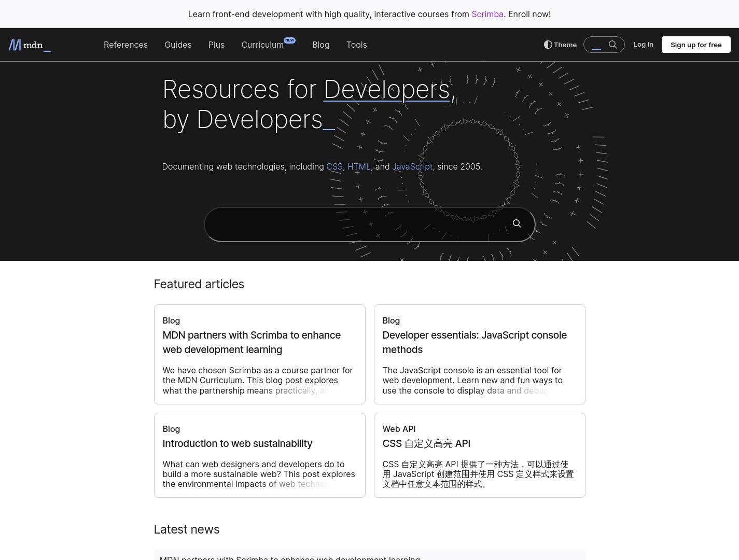Open the CSS link in hero text

point(334,166)
